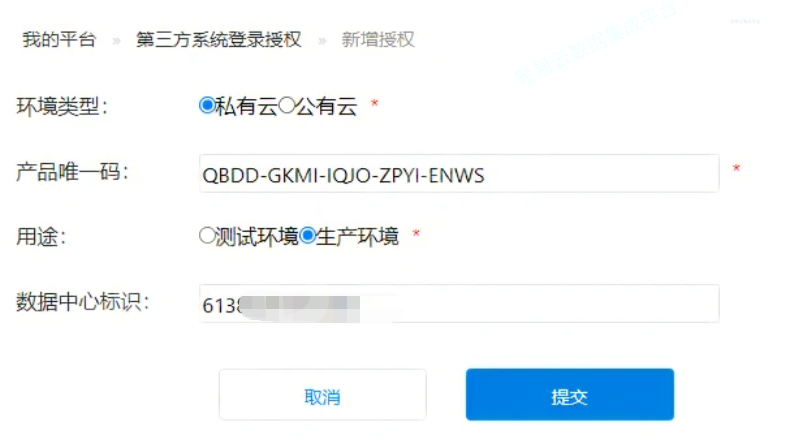Click the 公有云 label text
The image size is (786, 444).
(x=326, y=106)
